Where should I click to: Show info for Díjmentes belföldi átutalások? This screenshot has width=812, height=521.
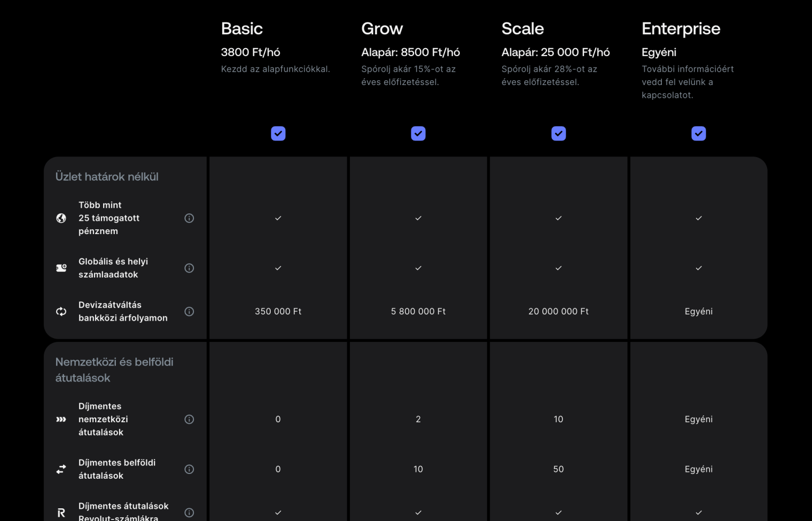(189, 469)
